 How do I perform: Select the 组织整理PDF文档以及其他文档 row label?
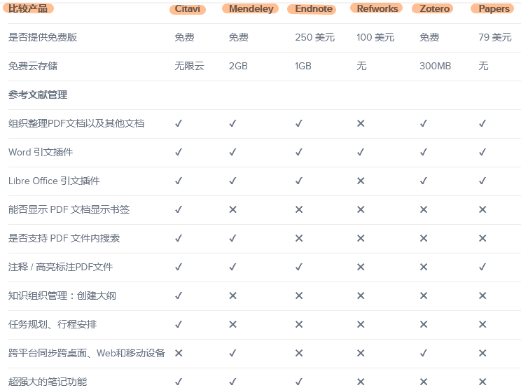[x=76, y=124]
